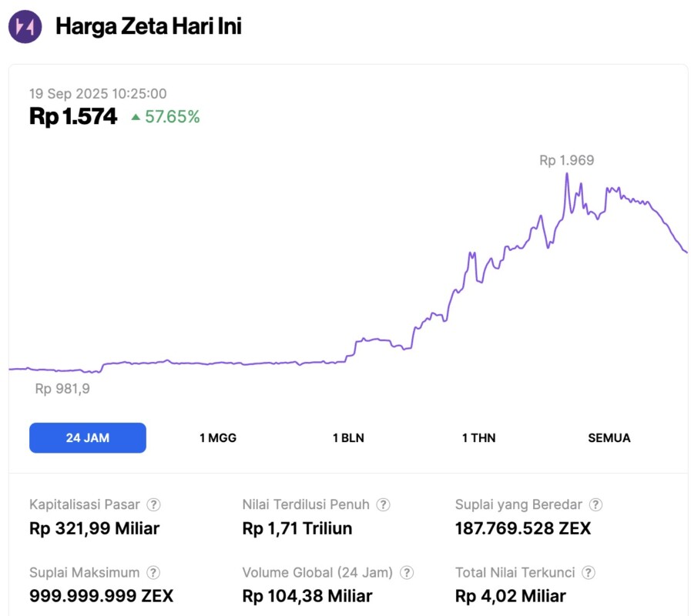This screenshot has width=691, height=616.
Task: Click the green price-up triangle indicator
Action: coord(136,117)
